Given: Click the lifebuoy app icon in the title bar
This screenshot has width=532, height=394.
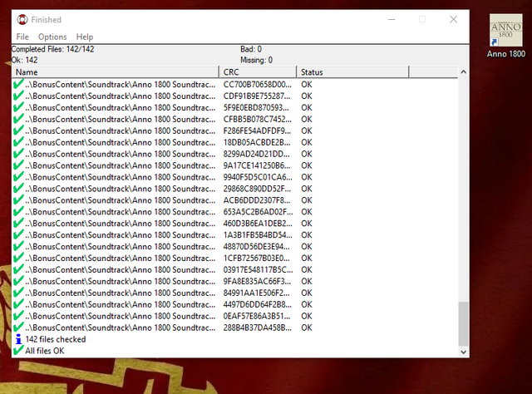Looking at the screenshot, I should point(22,20).
